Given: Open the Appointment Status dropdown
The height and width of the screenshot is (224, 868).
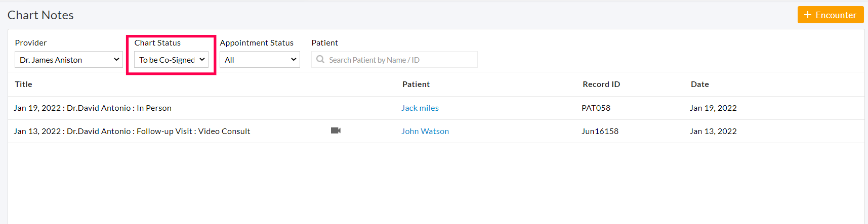Looking at the screenshot, I should click(x=260, y=60).
